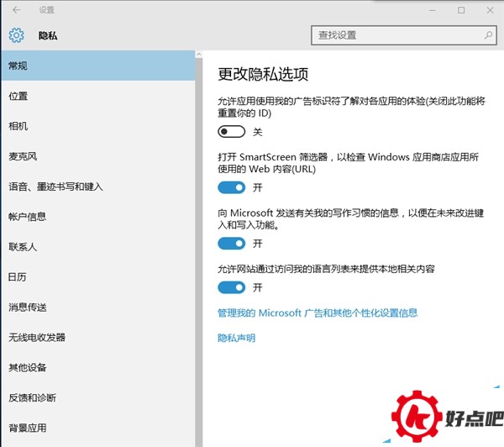Open the 背景应用 settings
This screenshot has width=504, height=447.
98,428
